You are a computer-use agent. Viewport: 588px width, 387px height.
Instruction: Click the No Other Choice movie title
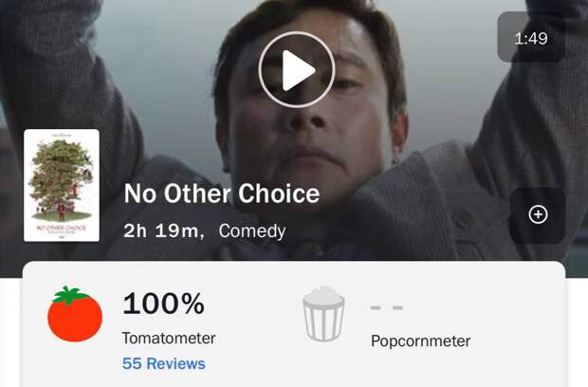pyautogui.click(x=222, y=193)
